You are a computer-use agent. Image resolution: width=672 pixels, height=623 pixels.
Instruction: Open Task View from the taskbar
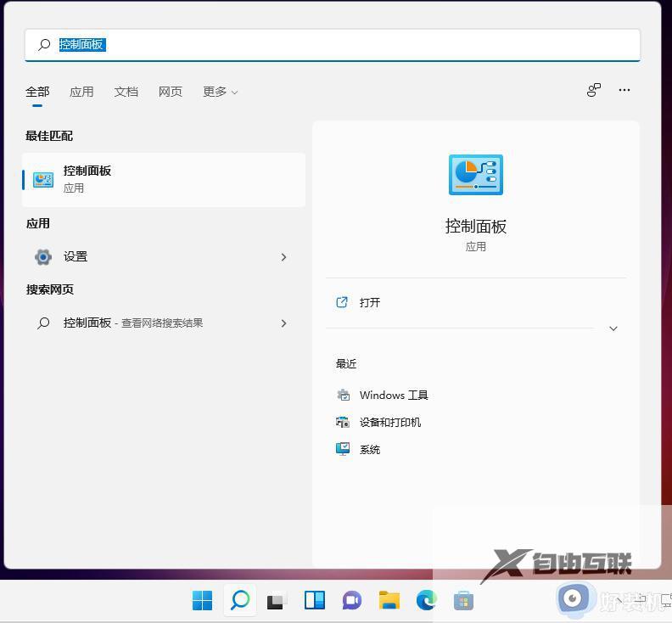pyautogui.click(x=277, y=601)
